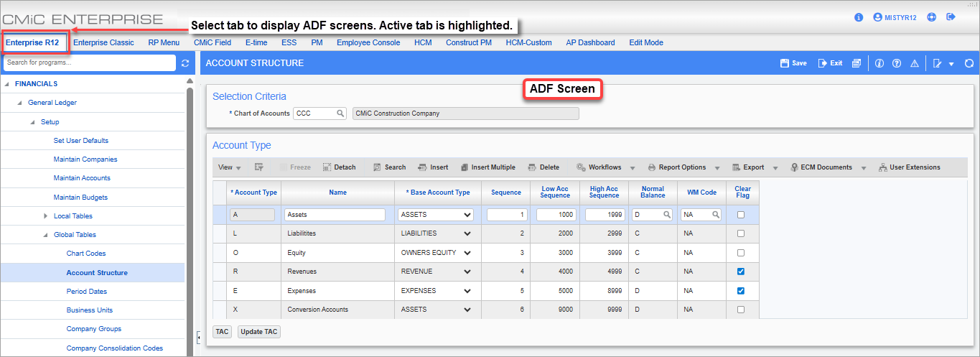Open dropdown arrow next to notes icon
The image size is (980, 357).
pos(951,64)
